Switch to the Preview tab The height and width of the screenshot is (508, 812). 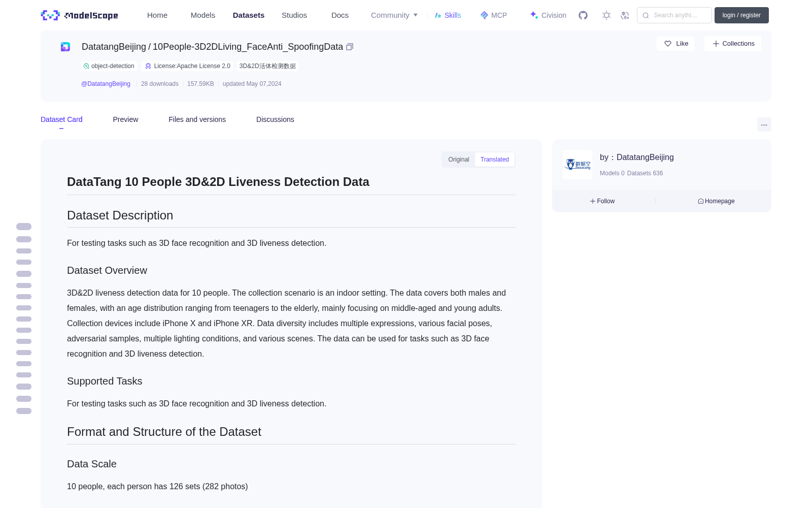125,119
